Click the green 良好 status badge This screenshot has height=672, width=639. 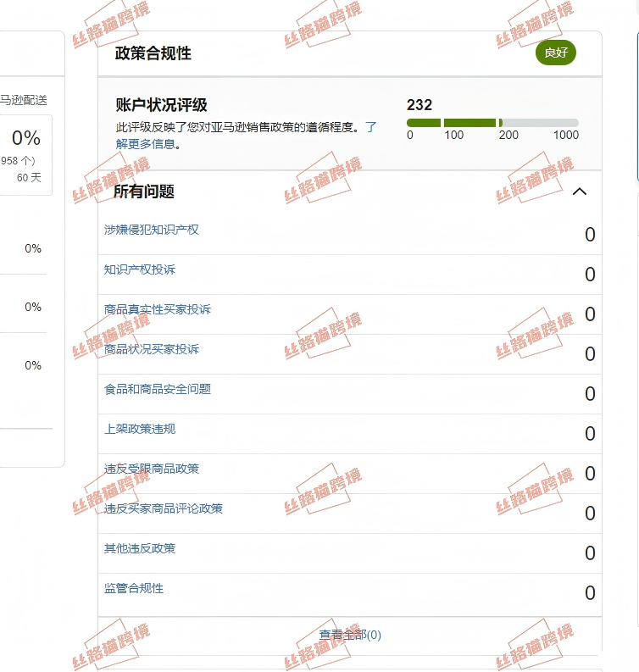click(x=556, y=53)
